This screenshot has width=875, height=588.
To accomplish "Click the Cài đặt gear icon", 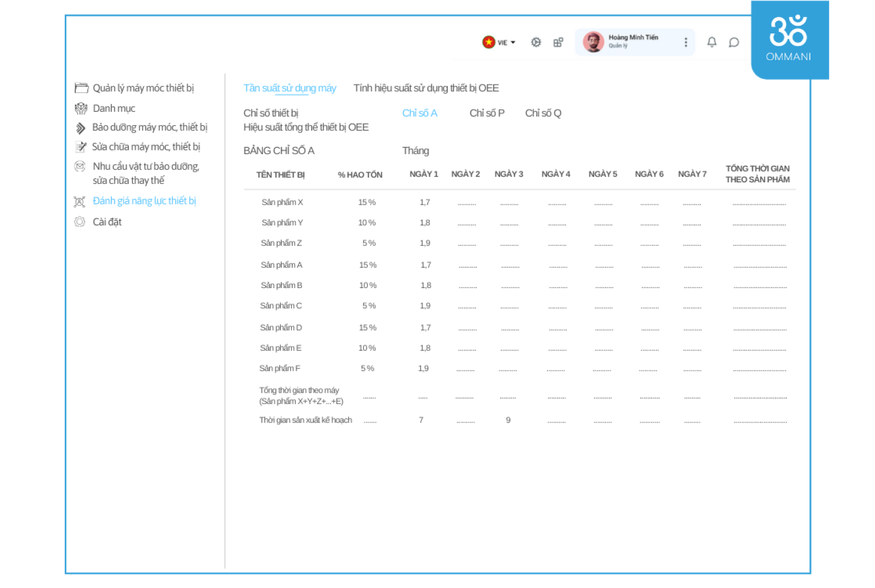I will (80, 222).
